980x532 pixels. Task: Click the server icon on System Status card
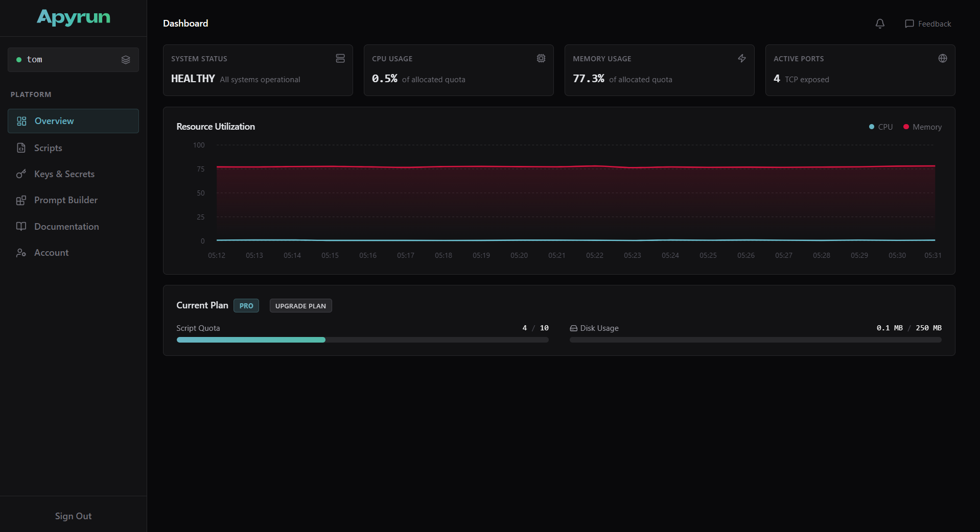(x=340, y=58)
